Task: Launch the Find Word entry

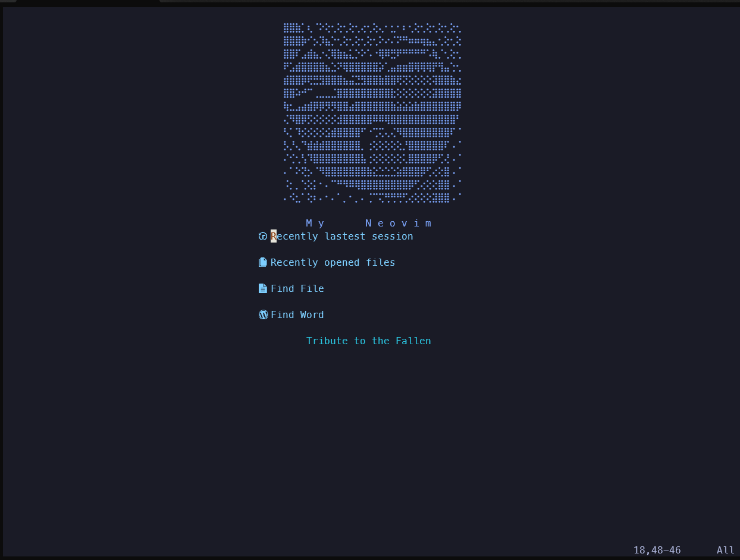Action: (x=297, y=315)
